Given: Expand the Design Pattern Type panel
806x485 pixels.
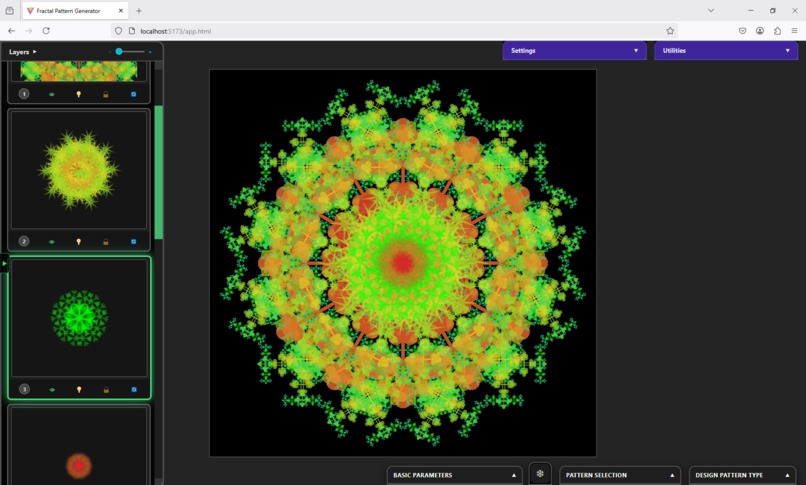Looking at the screenshot, I should tap(742, 475).
